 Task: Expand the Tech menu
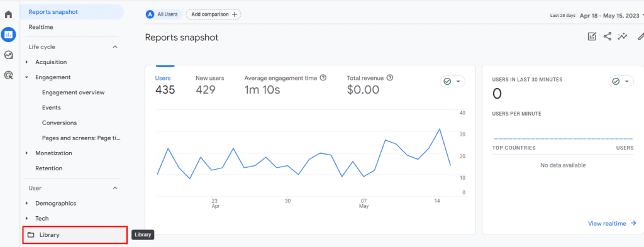26,218
